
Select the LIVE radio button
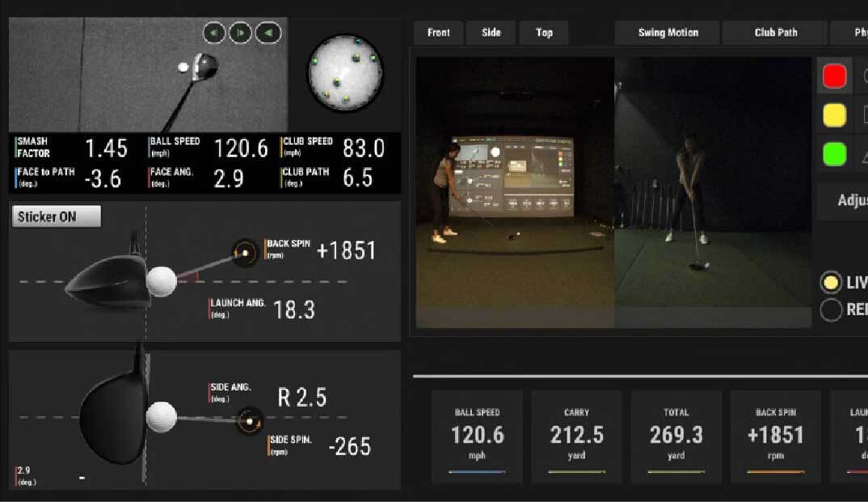tap(831, 282)
